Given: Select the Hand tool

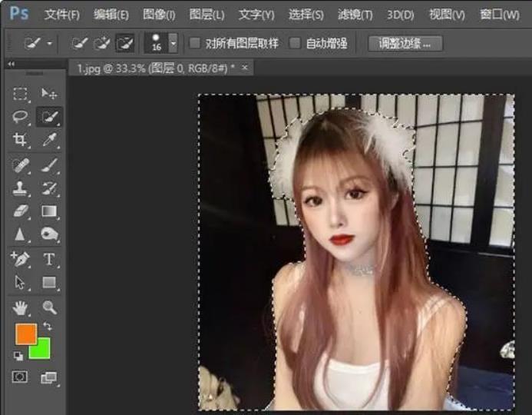Looking at the screenshot, I should pos(20,307).
